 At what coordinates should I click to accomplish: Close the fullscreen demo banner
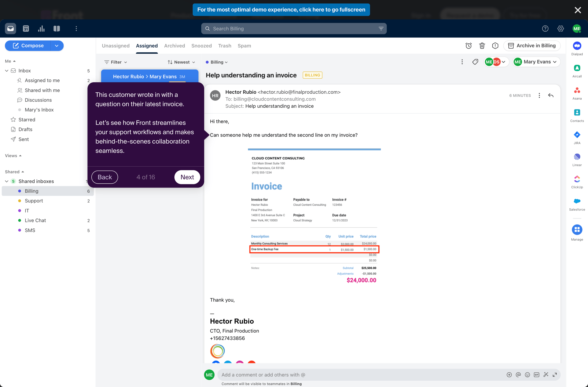pyautogui.click(x=578, y=10)
